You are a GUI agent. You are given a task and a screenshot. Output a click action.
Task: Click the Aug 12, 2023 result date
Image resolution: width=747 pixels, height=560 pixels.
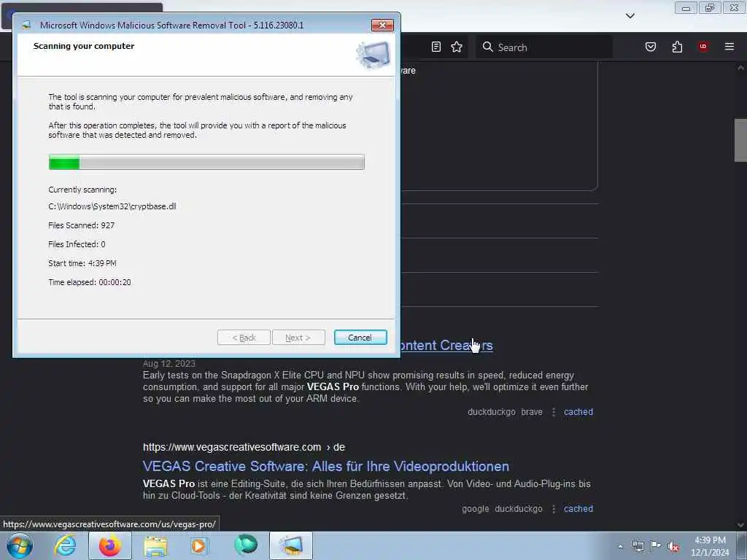click(x=169, y=364)
